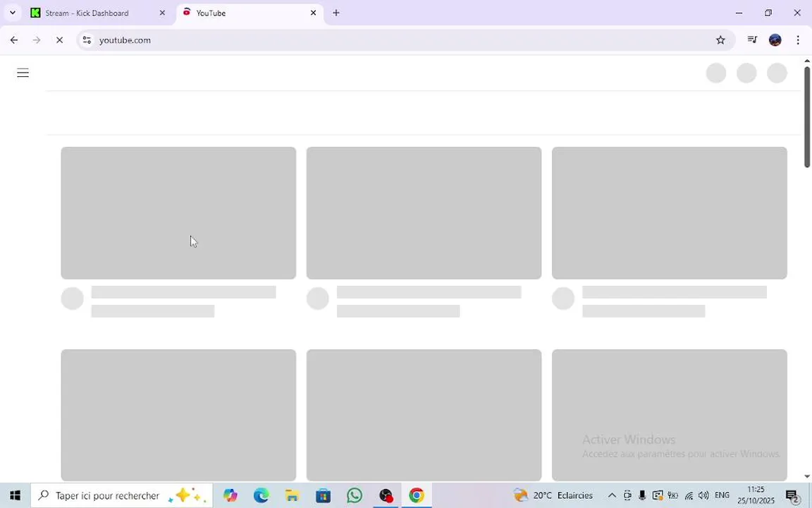
Task: Open Microsoft Store from the taskbar
Action: [323, 495]
